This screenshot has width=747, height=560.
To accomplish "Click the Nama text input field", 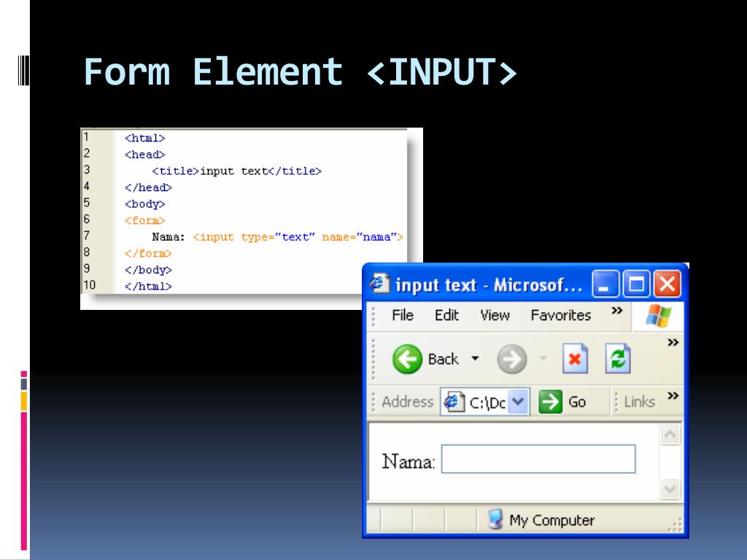I will 538,459.
